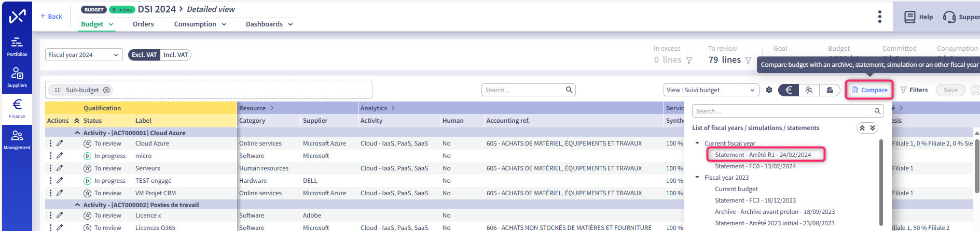The width and height of the screenshot is (980, 231).
Task: Select Current budget under Fiscal year 2023
Action: tap(736, 189)
